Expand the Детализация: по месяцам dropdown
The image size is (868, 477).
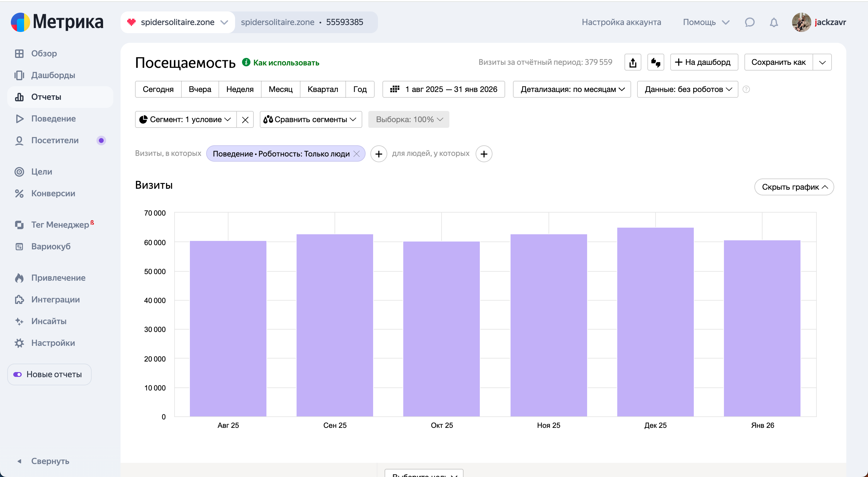click(572, 89)
